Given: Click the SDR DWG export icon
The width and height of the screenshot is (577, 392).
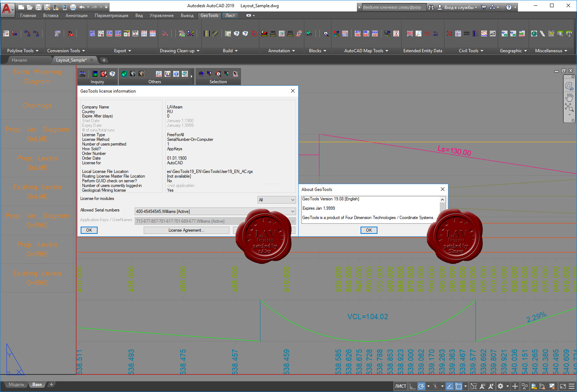Looking at the screenshot, I should 135,34.
